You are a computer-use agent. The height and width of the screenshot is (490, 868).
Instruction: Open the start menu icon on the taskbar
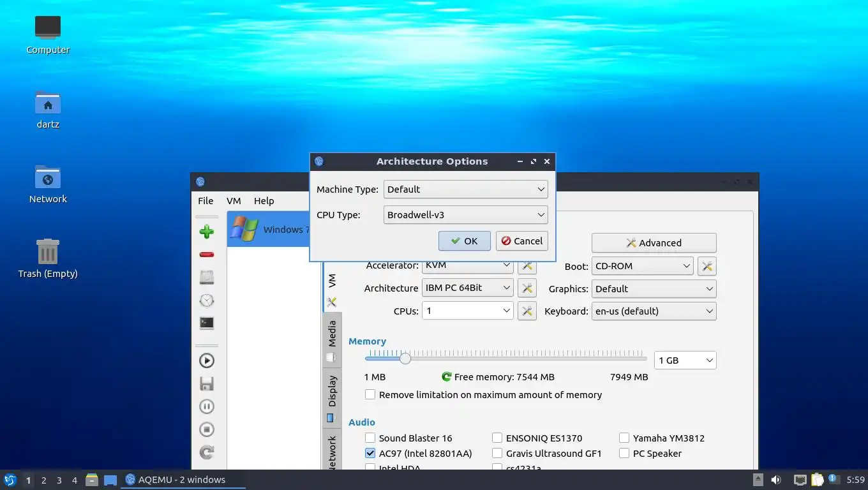10,480
